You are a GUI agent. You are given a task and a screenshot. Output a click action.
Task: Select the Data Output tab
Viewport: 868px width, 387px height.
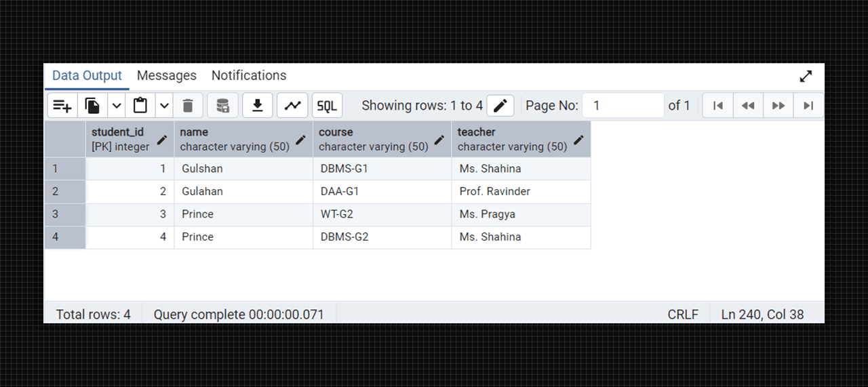tap(87, 76)
